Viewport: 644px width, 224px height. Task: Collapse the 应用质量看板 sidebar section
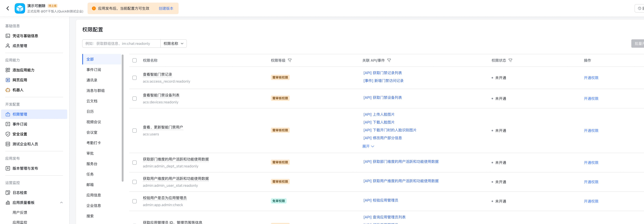(x=61, y=203)
